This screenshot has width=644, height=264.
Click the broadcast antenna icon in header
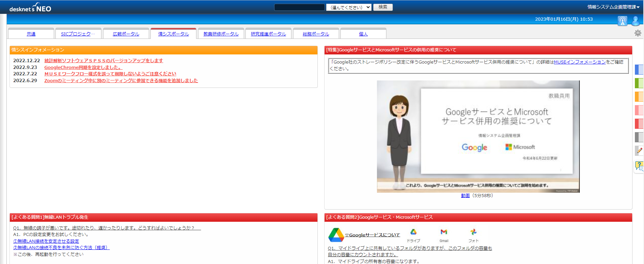coord(622,21)
